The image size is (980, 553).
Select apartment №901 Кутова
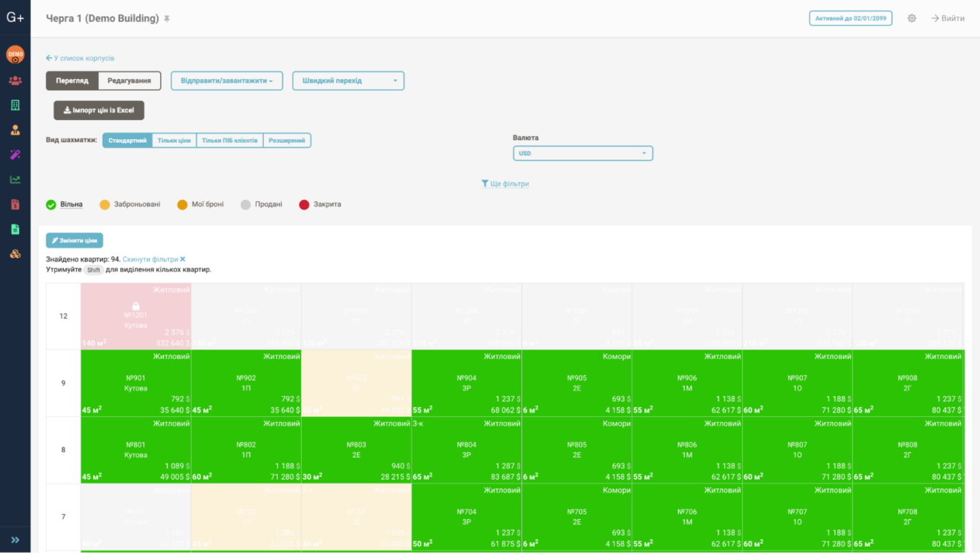136,383
